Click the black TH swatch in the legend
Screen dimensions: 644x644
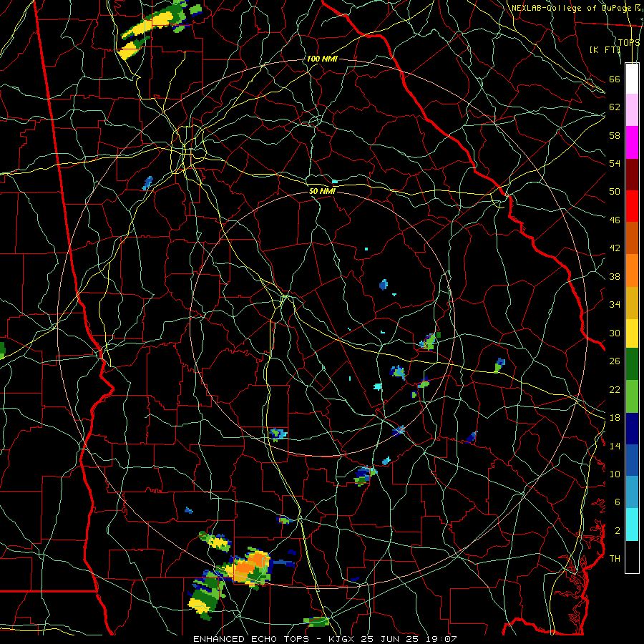pos(632,557)
